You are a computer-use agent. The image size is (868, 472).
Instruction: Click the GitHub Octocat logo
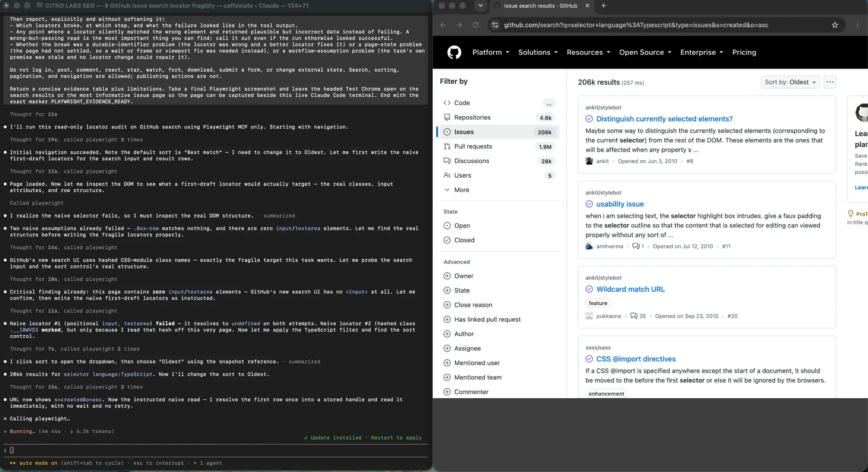(x=454, y=53)
